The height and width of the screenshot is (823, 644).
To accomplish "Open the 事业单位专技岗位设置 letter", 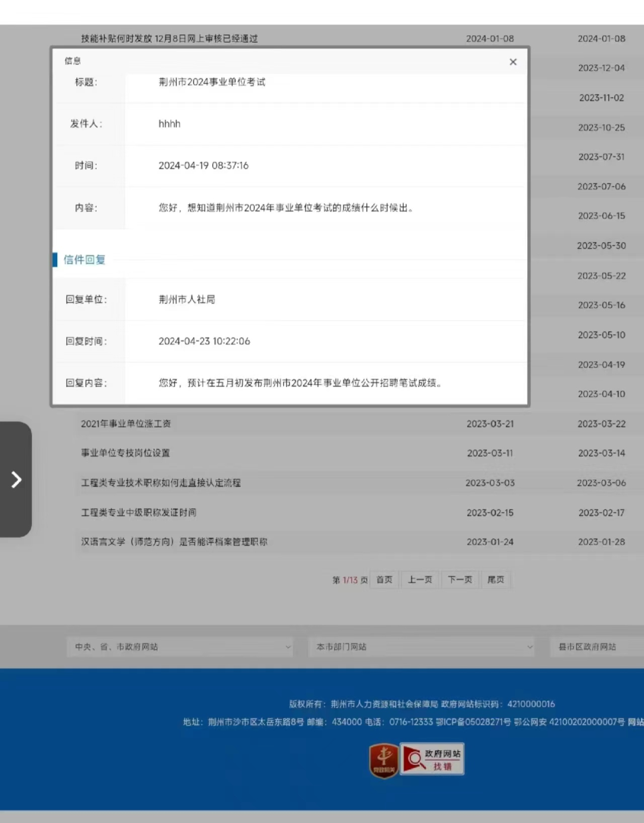I will point(125,453).
